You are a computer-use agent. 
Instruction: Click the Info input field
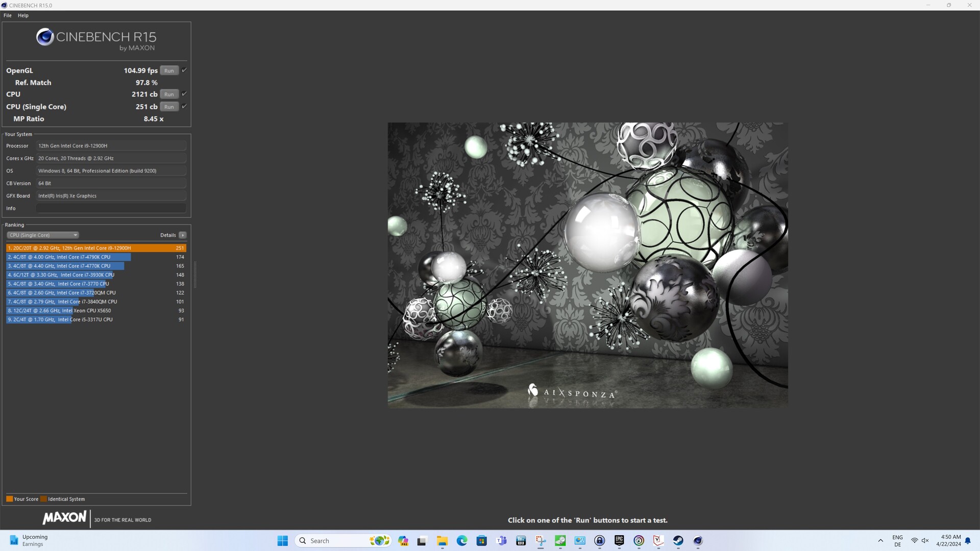[111, 208]
